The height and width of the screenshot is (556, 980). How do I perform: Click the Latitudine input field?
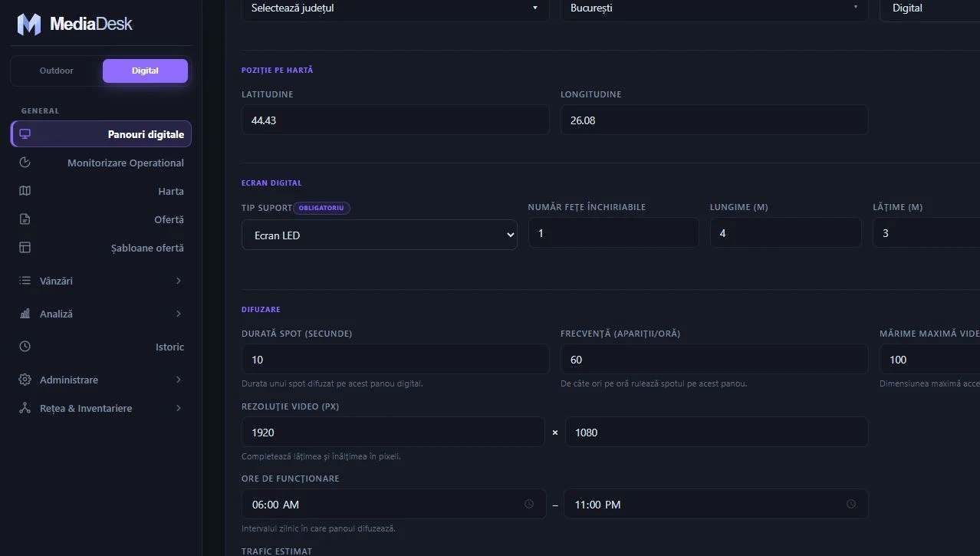pos(396,120)
